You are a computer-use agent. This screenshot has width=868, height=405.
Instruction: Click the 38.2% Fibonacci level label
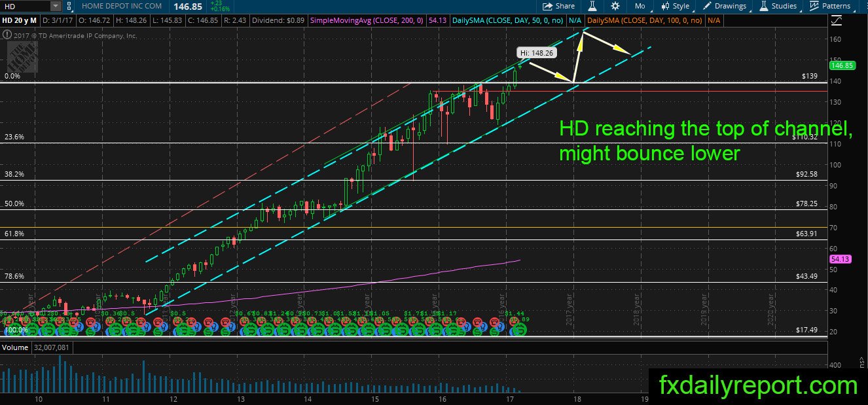click(14, 175)
